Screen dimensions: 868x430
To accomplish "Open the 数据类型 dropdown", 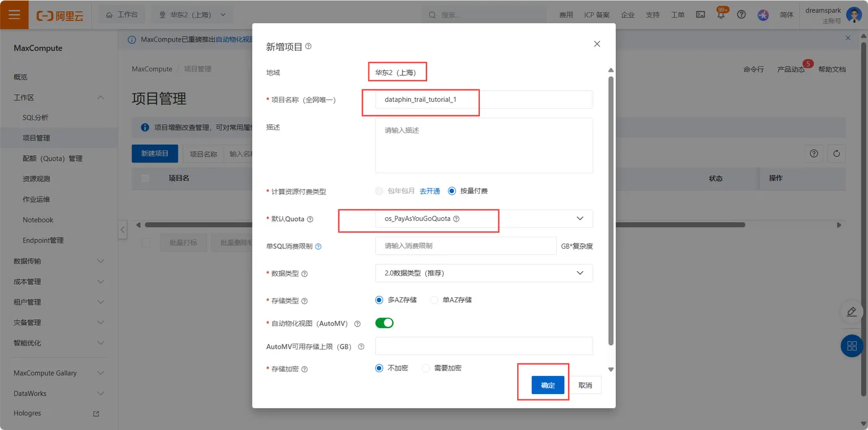I will point(484,273).
